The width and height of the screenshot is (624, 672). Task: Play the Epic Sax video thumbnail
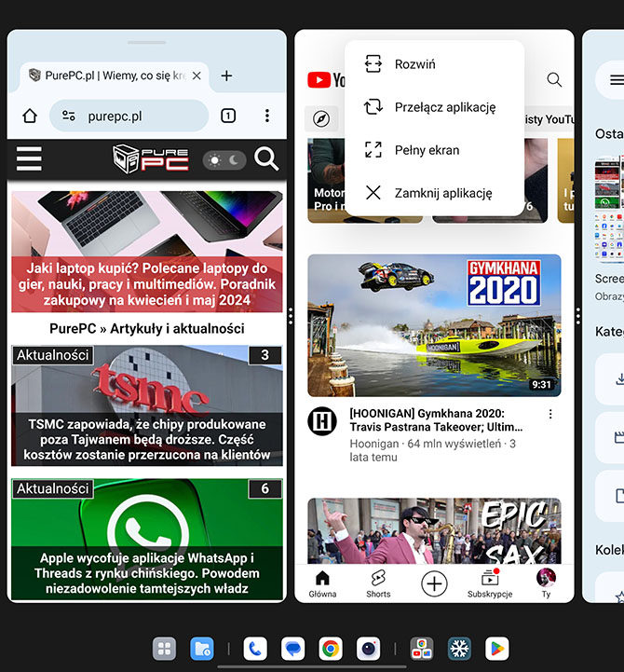tap(434, 531)
